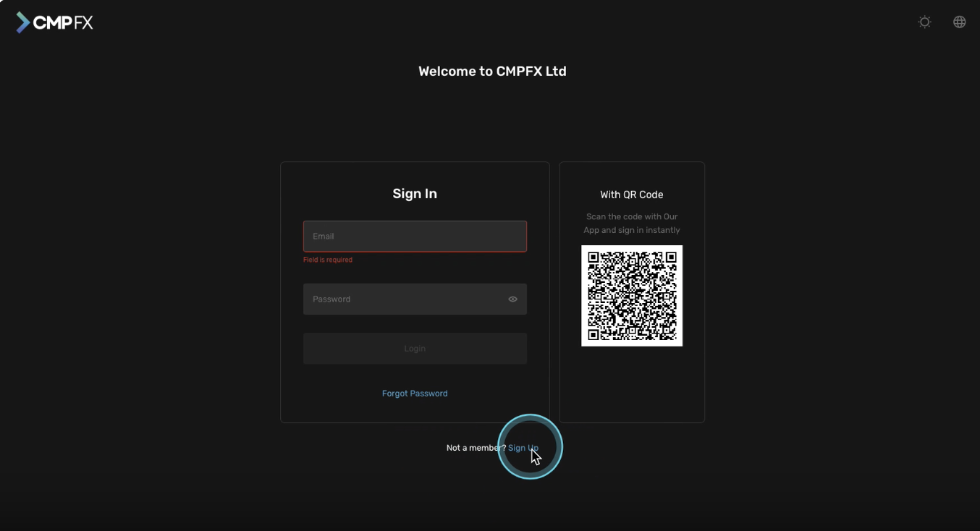Screen dimensions: 980x531
Task: Switch theme with the sun icon
Action: [924, 22]
